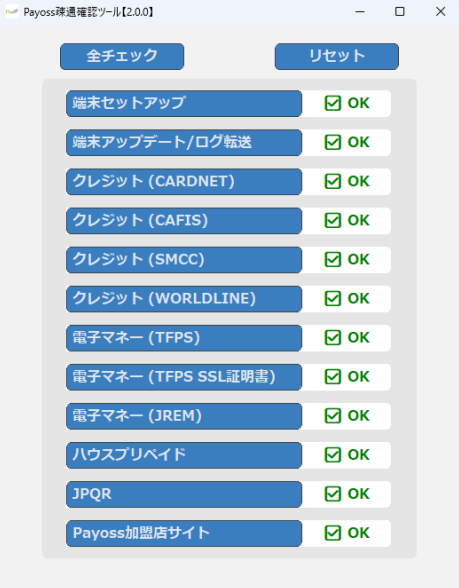Viewport: 459px width, 588px height.
Task: Click the 全チェック button
Action: [x=122, y=56]
